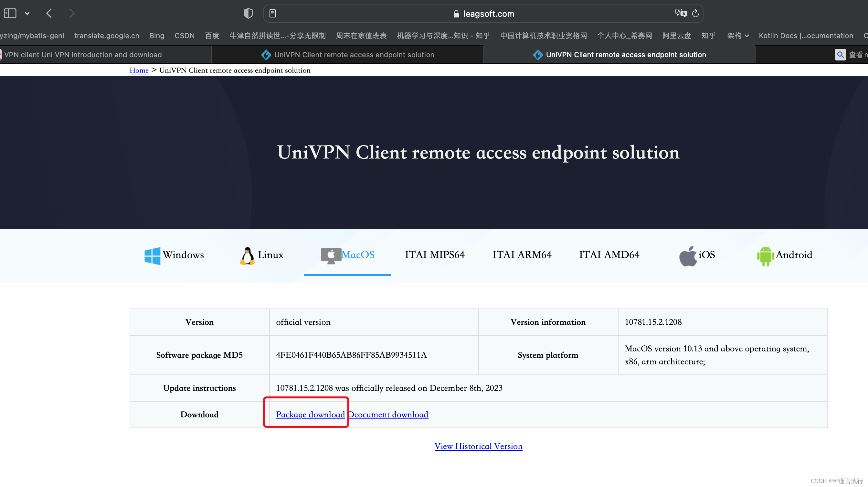Click the Home breadcrumb link
868x487 pixels.
click(x=139, y=70)
